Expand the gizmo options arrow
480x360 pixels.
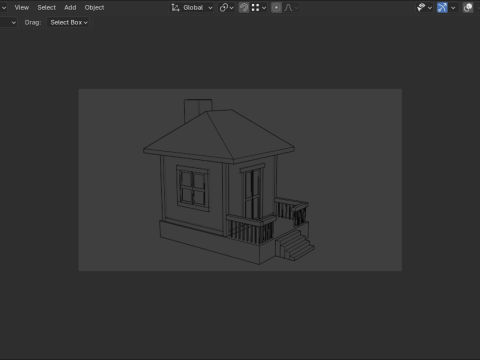453,7
